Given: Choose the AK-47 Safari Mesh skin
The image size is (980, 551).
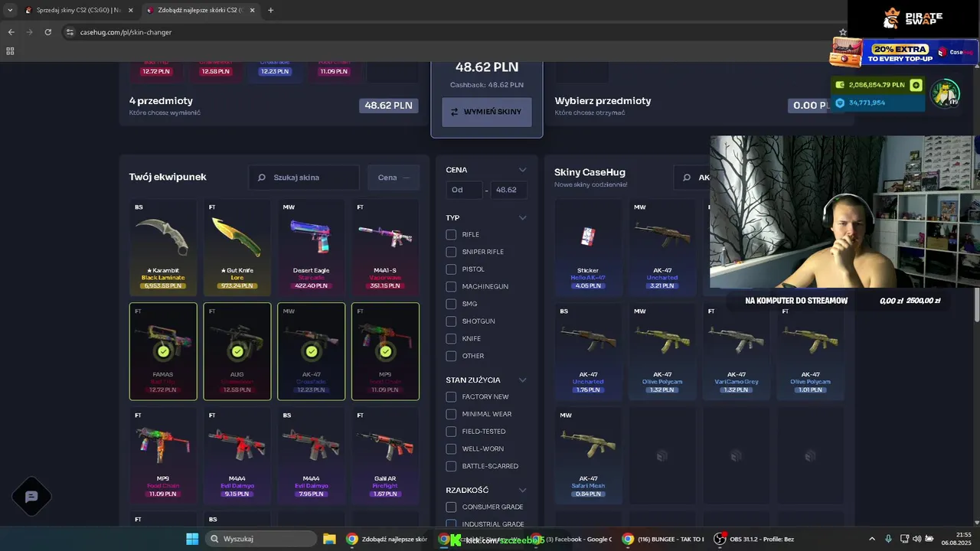Looking at the screenshot, I should point(588,455).
